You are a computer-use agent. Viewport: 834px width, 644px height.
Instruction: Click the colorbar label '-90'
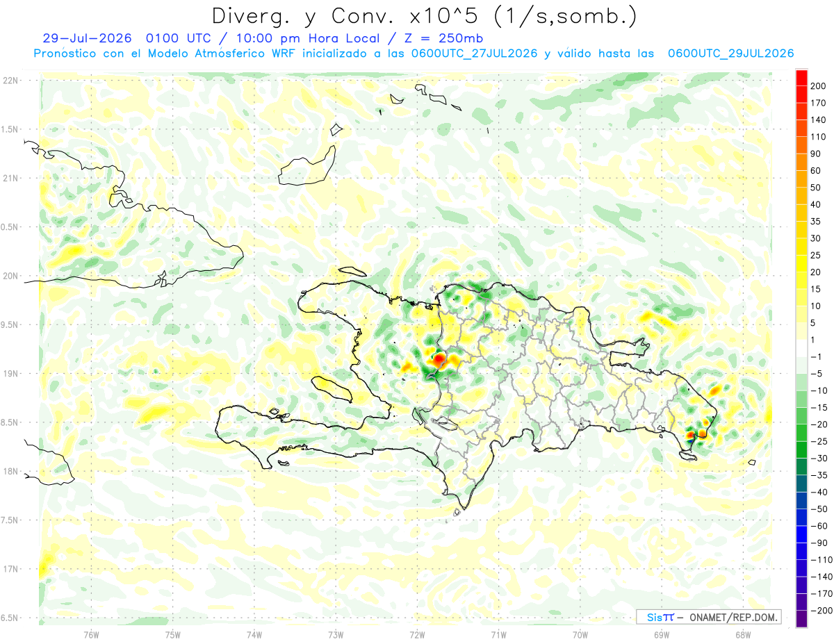pyautogui.click(x=818, y=543)
